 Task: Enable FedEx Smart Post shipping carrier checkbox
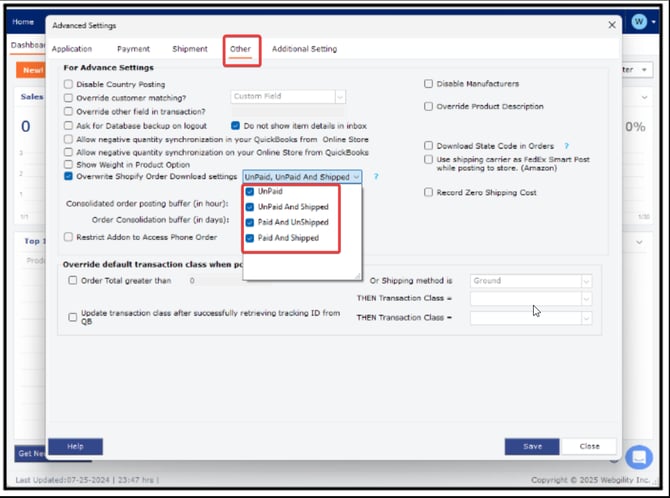point(428,159)
